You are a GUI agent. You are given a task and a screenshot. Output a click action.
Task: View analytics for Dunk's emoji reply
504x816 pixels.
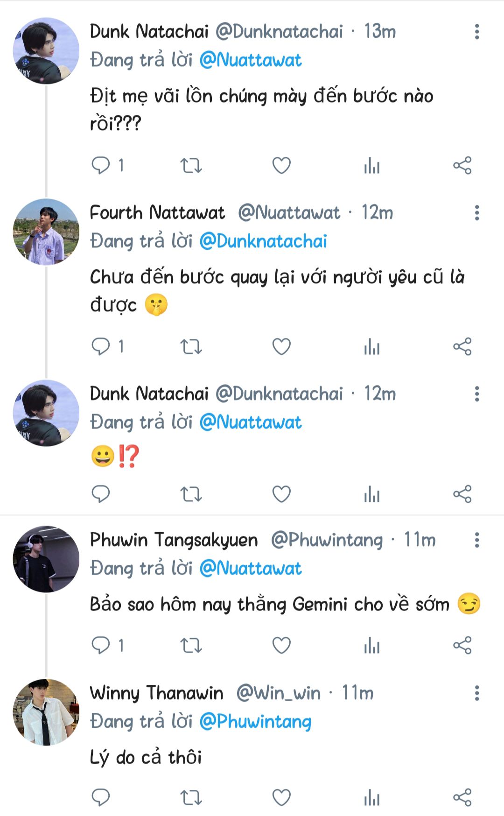371,494
